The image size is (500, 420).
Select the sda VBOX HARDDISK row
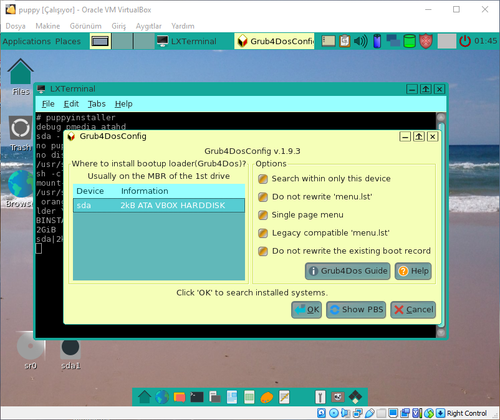click(x=159, y=205)
